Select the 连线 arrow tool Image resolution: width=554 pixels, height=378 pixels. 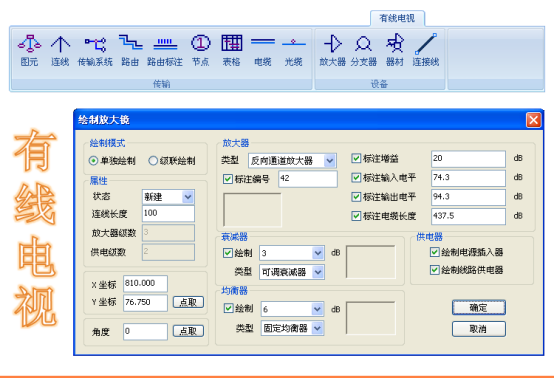coord(60,51)
